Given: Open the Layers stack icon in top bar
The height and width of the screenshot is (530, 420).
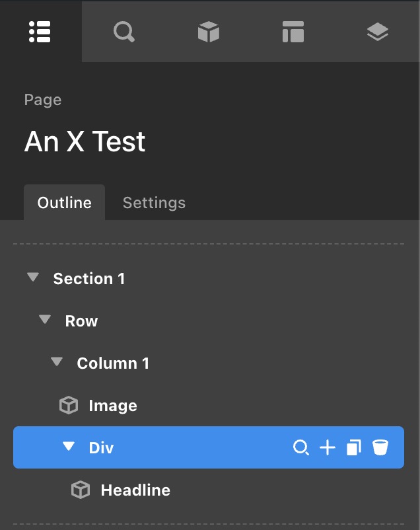Looking at the screenshot, I should (378, 32).
